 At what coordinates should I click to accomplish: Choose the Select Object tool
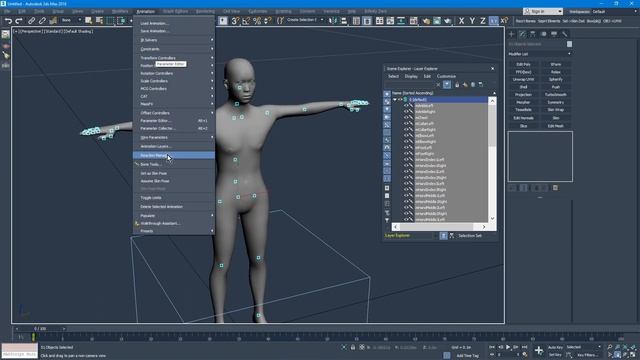[x=89, y=21]
